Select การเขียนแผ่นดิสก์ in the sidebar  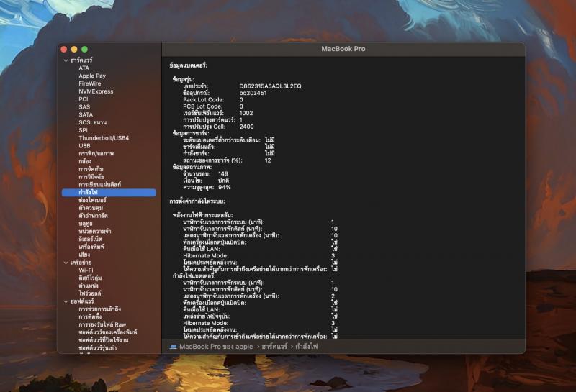[99, 185]
